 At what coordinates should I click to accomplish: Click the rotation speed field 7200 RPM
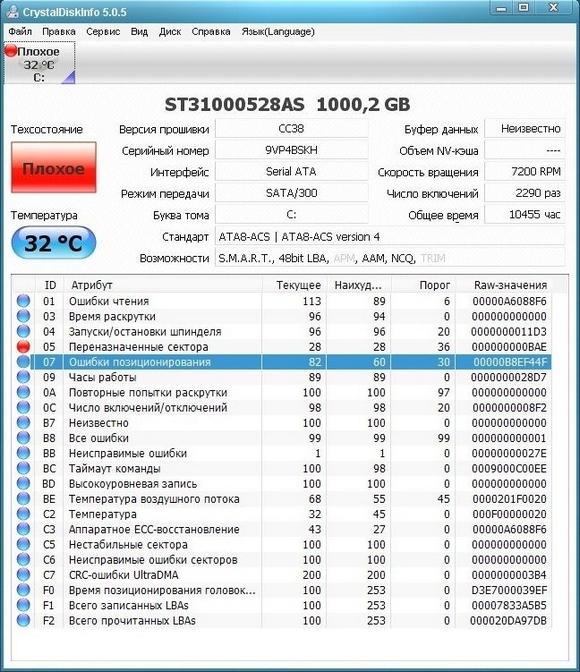pyautogui.click(x=525, y=171)
